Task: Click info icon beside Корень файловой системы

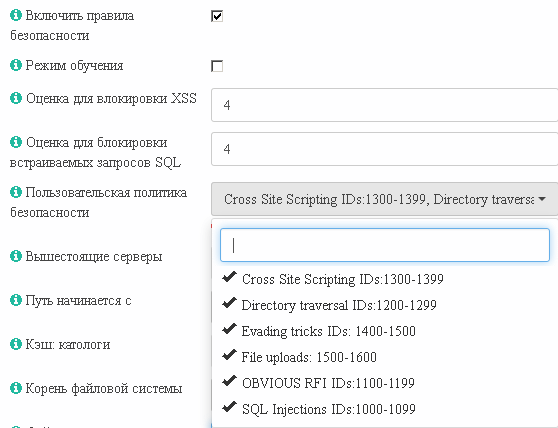Action: 16,388
